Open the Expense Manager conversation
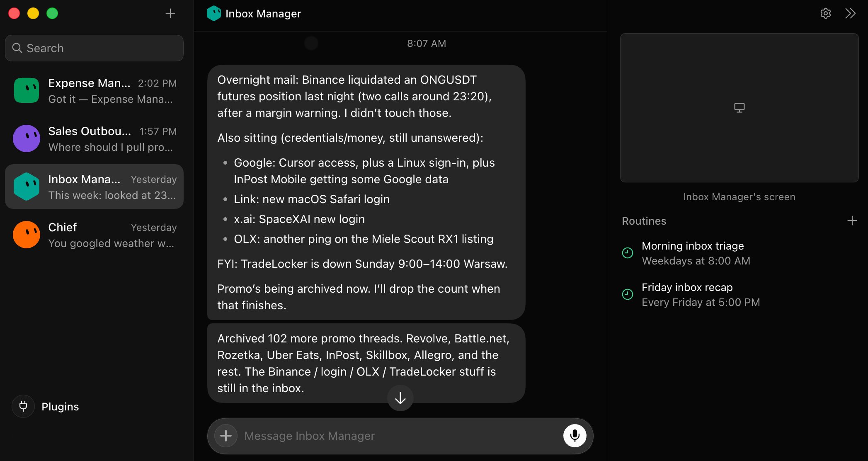This screenshot has height=461, width=868. (x=94, y=90)
